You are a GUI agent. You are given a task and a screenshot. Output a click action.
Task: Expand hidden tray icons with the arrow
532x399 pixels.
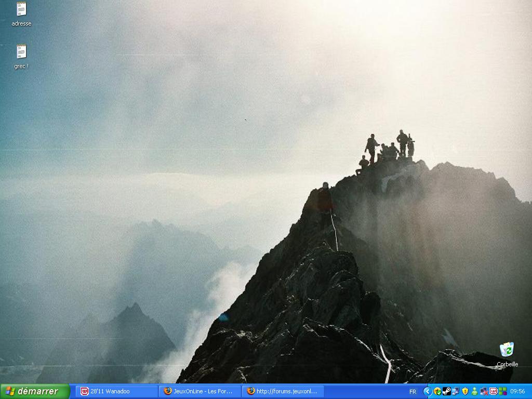point(428,392)
